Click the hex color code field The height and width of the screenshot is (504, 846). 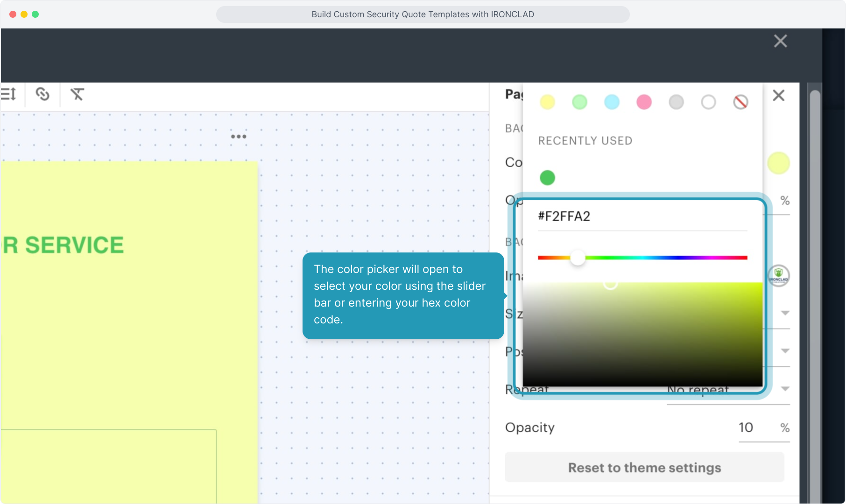642,217
